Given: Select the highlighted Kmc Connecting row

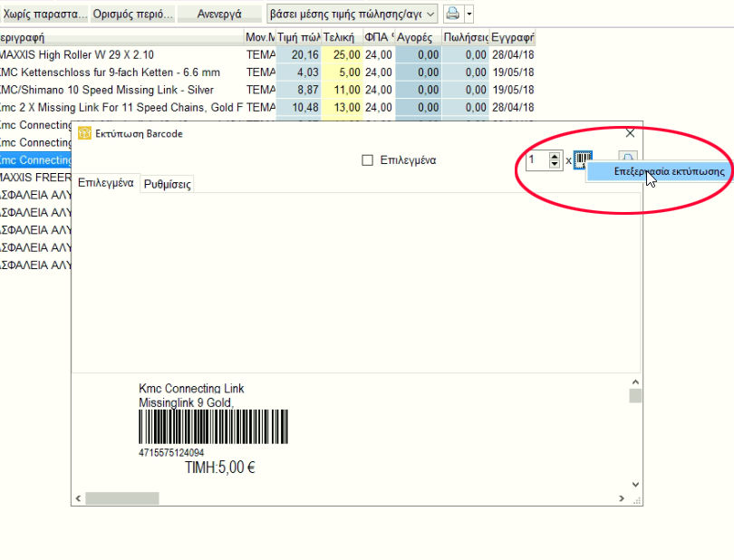Looking at the screenshot, I should pyautogui.click(x=35, y=160).
